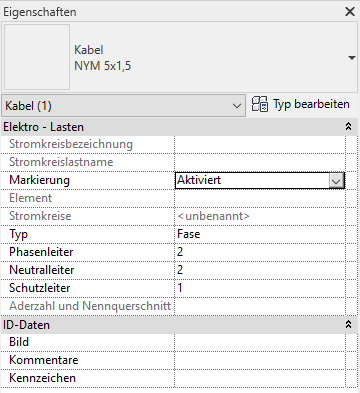360x393 pixels.
Task: Click the Bild value field
Action: (260, 342)
